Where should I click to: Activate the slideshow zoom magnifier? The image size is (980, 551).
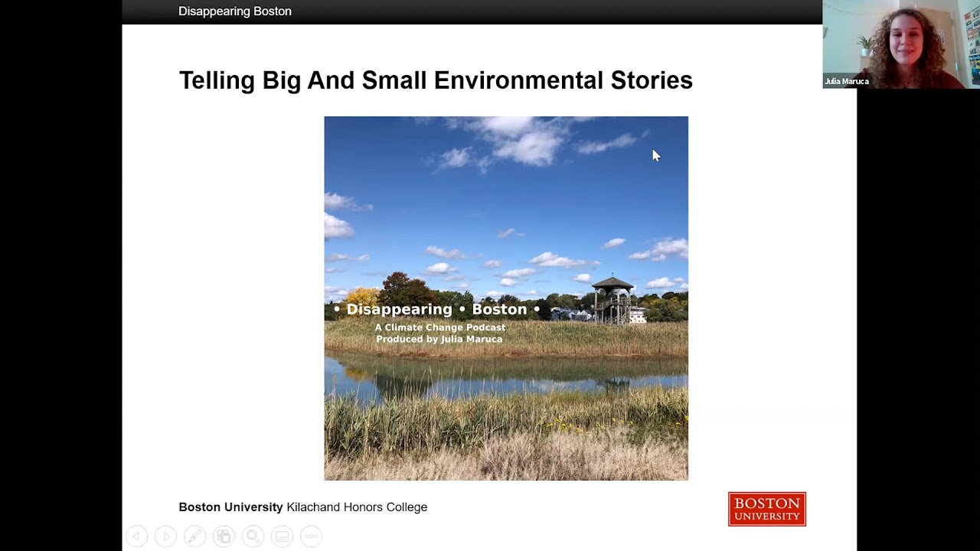(253, 536)
